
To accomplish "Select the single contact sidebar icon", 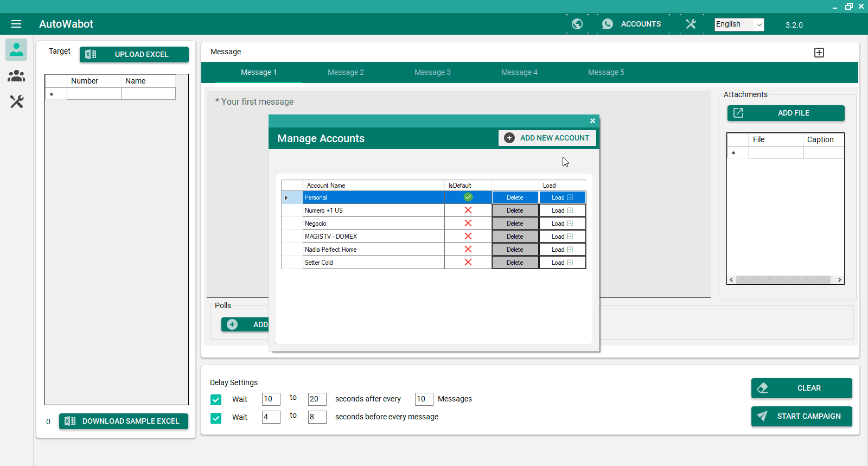I will (x=16, y=49).
